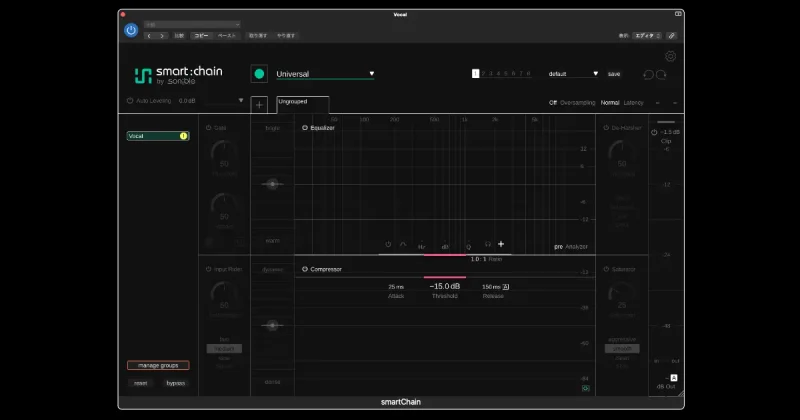Select the Vocal track item
The height and width of the screenshot is (420, 800).
158,136
